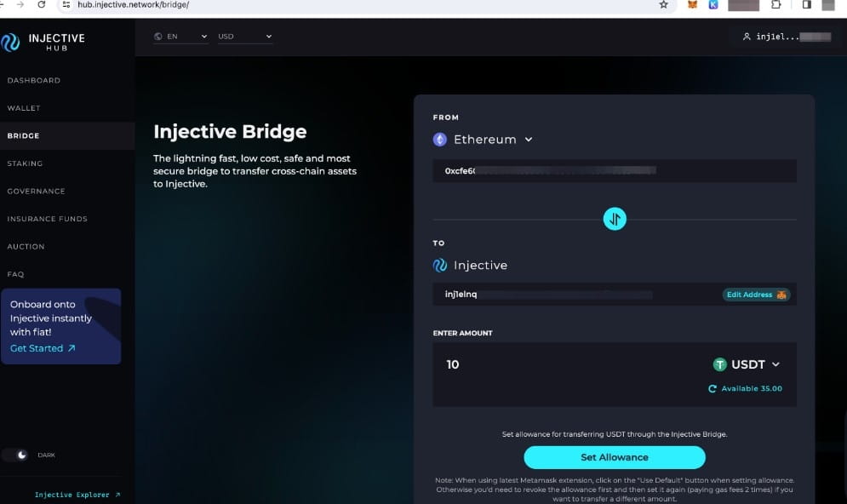Go to the Auction page
Viewport: 847px width, 504px height.
click(x=26, y=246)
